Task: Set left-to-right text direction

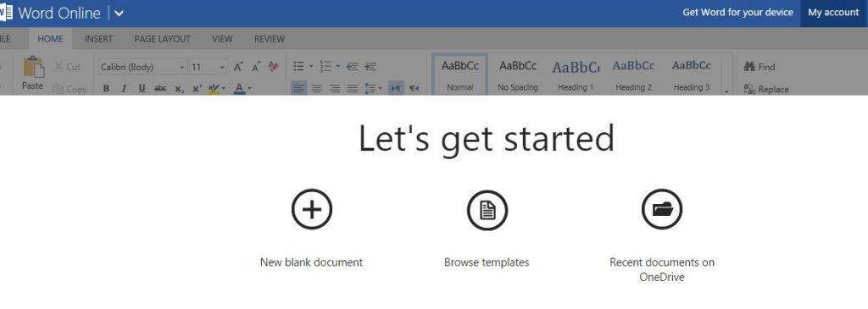Action: [x=396, y=88]
